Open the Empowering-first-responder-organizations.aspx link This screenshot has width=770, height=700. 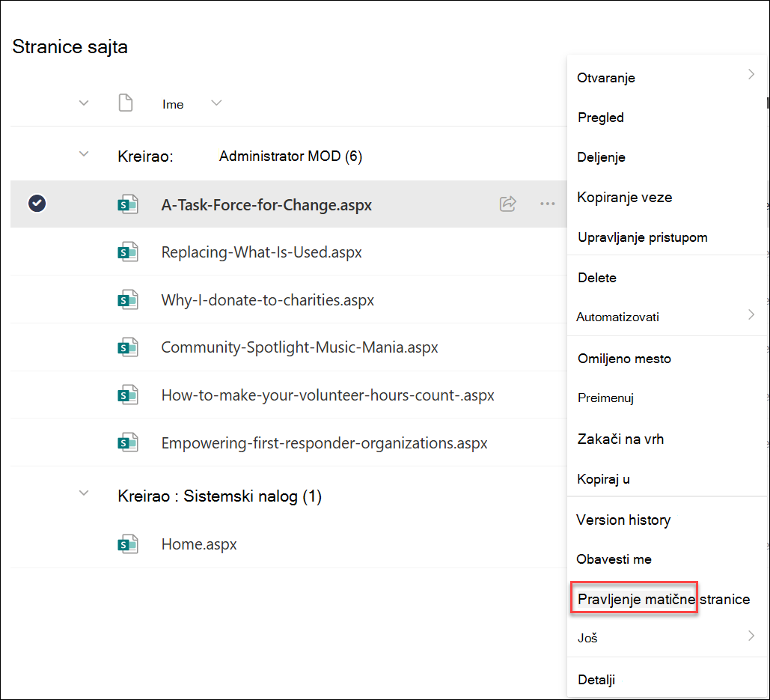(324, 443)
